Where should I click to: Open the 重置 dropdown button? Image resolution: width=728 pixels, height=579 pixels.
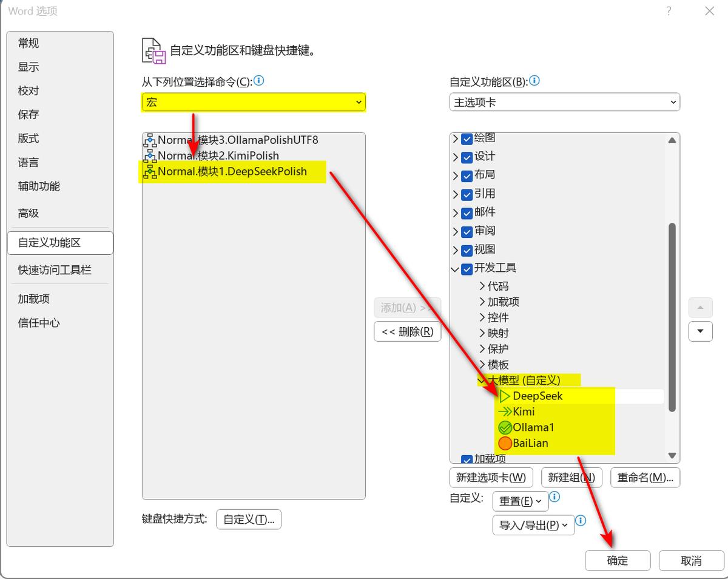coord(521,501)
